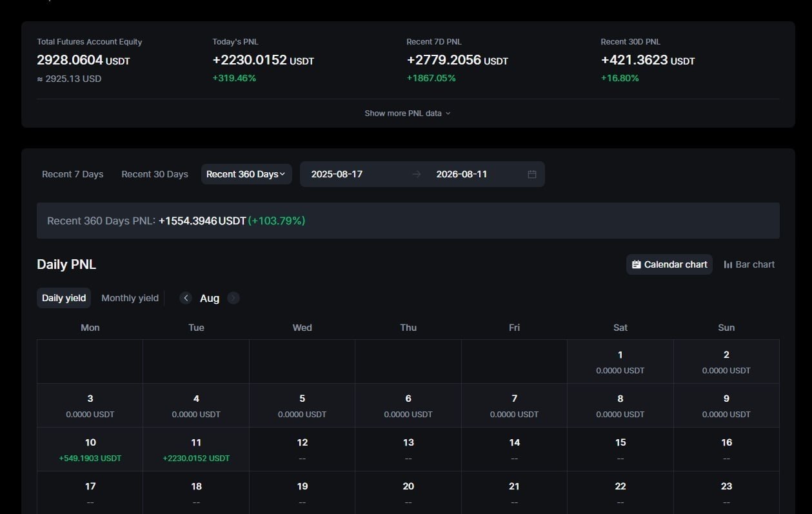
Task: Toggle Monthly yield view
Action: [130, 298]
